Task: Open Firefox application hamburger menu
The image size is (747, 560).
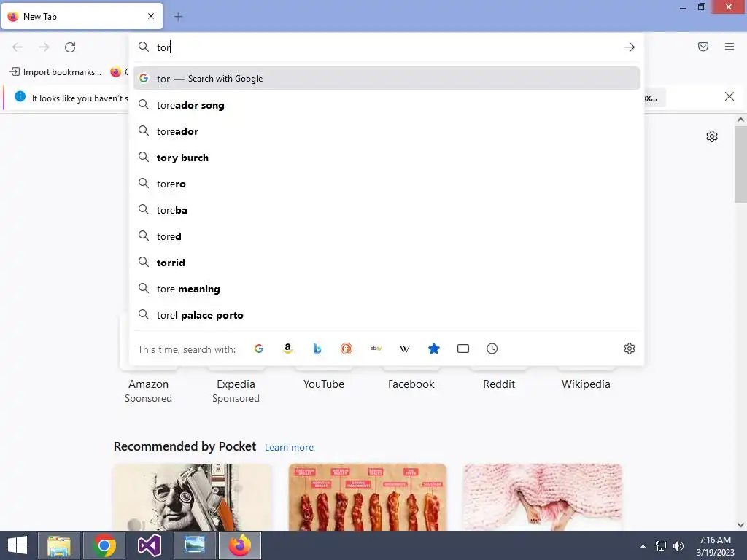Action: click(729, 47)
